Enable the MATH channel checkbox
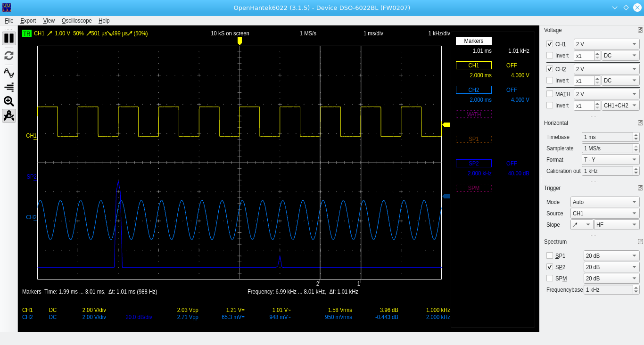The width and height of the screenshot is (644, 345). click(550, 94)
